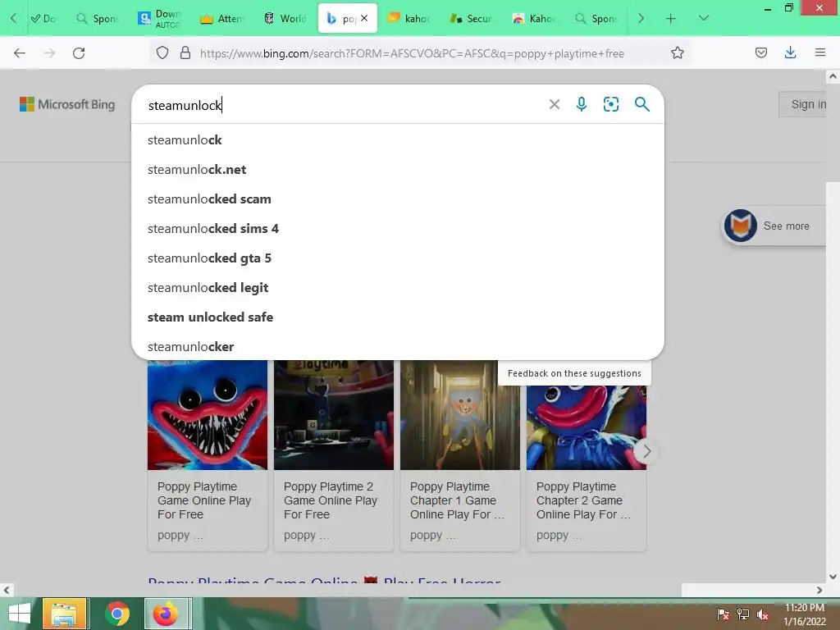
Task: Bookmark this page with star icon
Action: 677,52
